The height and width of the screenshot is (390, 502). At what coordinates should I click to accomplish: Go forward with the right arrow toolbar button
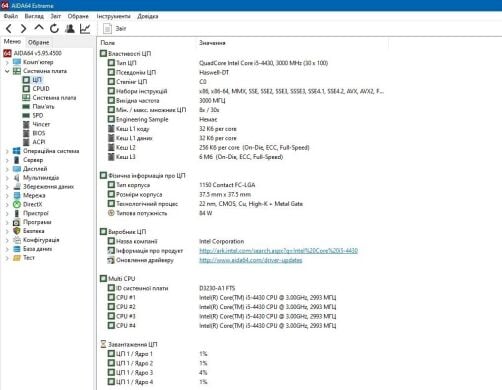23,29
